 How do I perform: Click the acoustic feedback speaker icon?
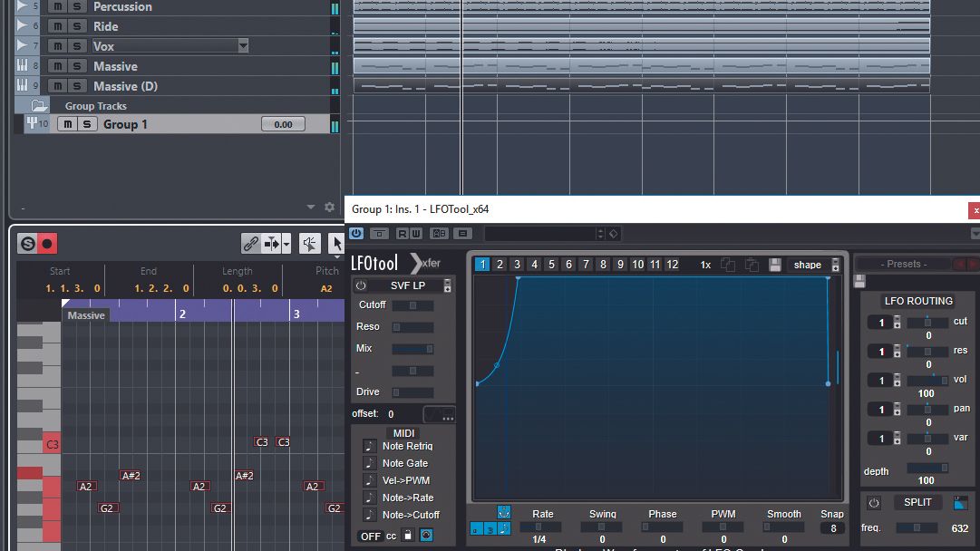coord(309,242)
